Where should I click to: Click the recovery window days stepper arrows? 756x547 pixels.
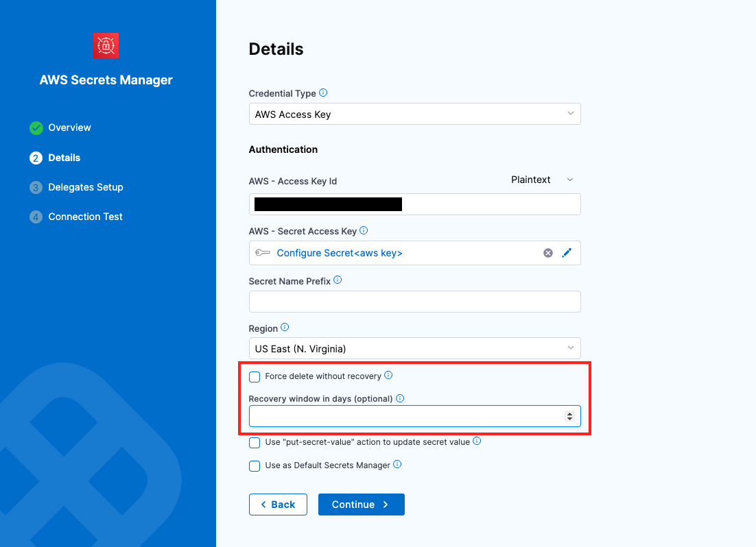tap(569, 416)
